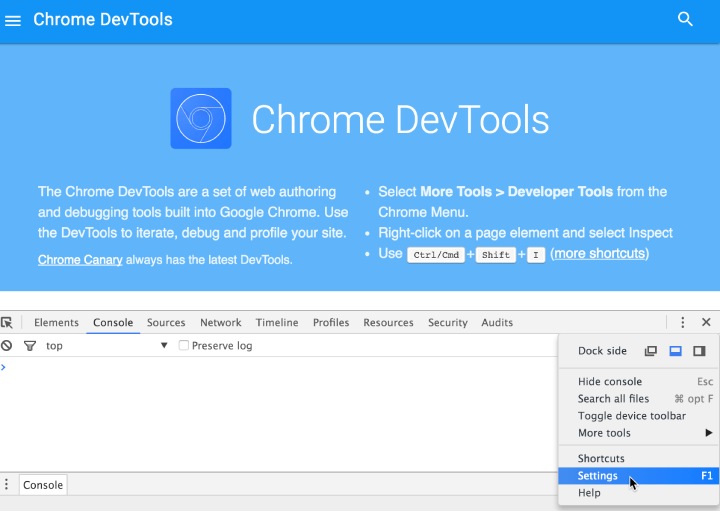
Task: Follow the Chrome Canary link
Action: pyautogui.click(x=80, y=260)
